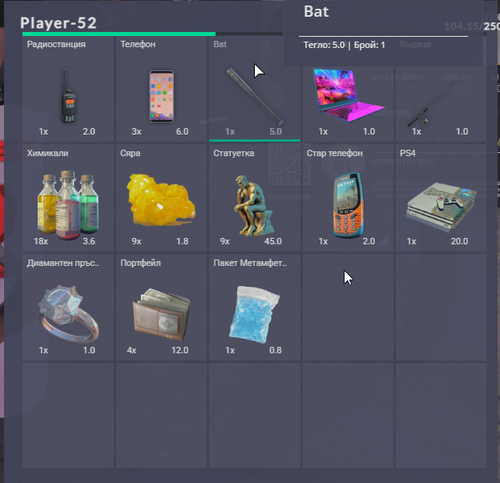Choose the Статуетка thinker statue item
Image resolution: width=500 pixels, height=483 pixels.
[255, 198]
